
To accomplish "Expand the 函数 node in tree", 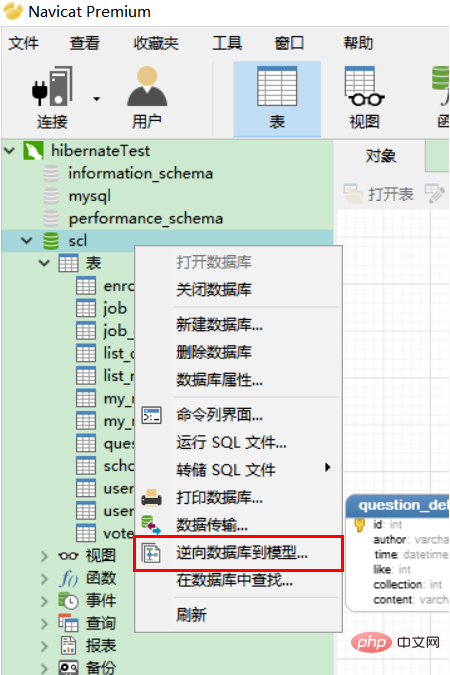I will click(44, 579).
